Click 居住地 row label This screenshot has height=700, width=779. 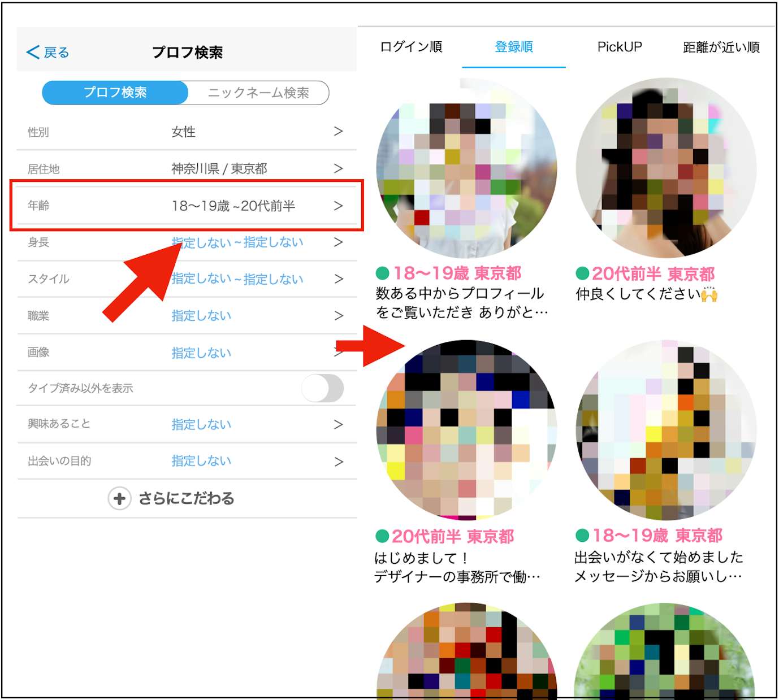(x=44, y=169)
